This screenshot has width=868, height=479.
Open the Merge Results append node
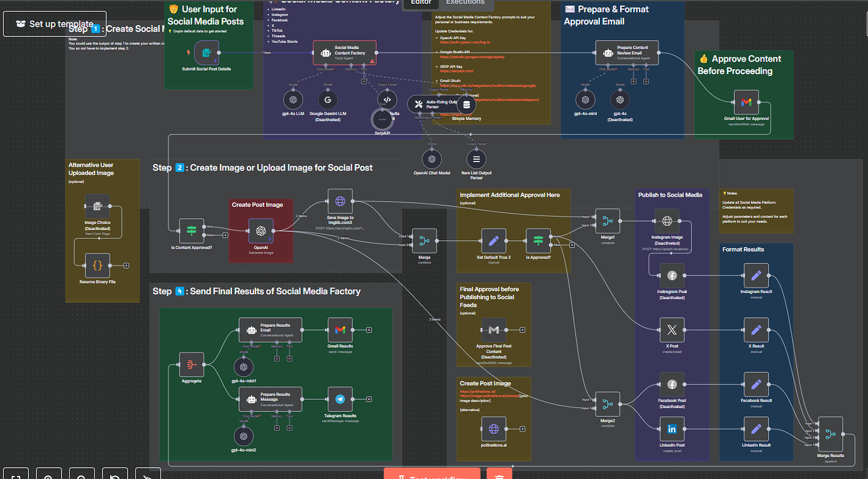[x=830, y=434]
